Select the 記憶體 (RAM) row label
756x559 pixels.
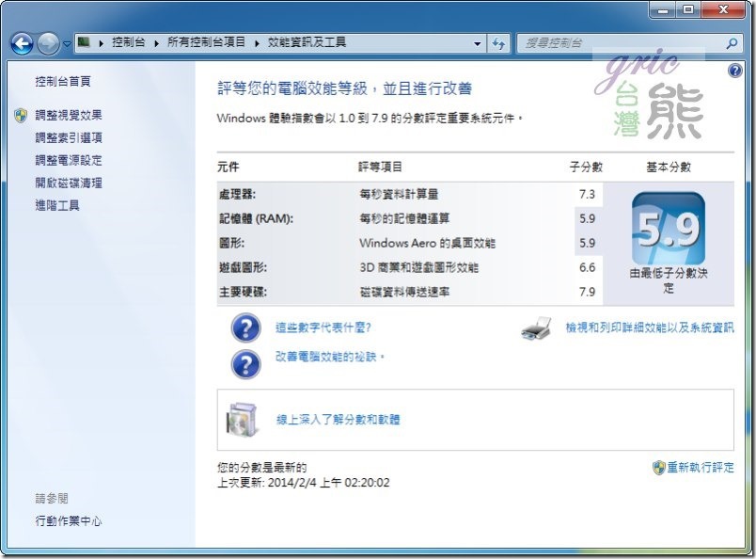[256, 218]
